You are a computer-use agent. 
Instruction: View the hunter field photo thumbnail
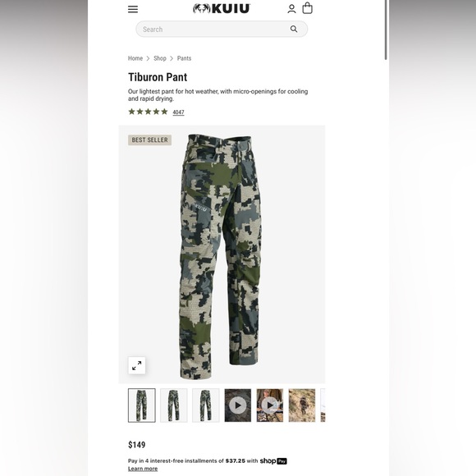(302, 405)
